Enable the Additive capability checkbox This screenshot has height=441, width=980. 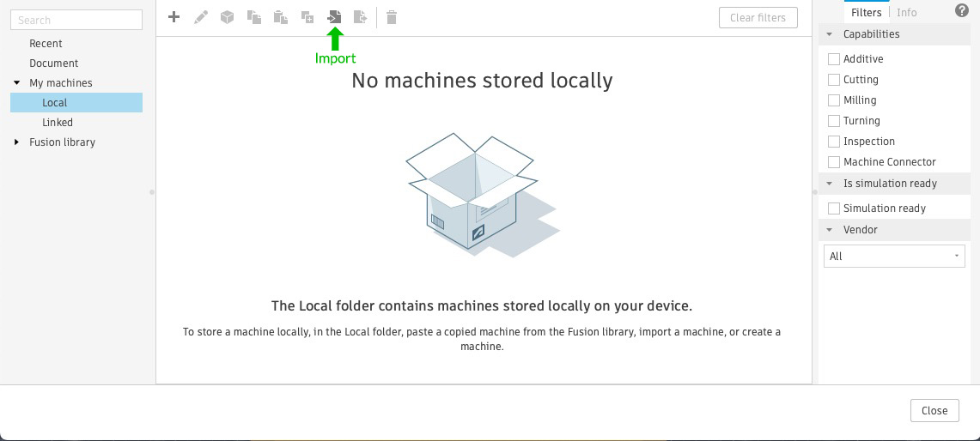pyautogui.click(x=833, y=59)
